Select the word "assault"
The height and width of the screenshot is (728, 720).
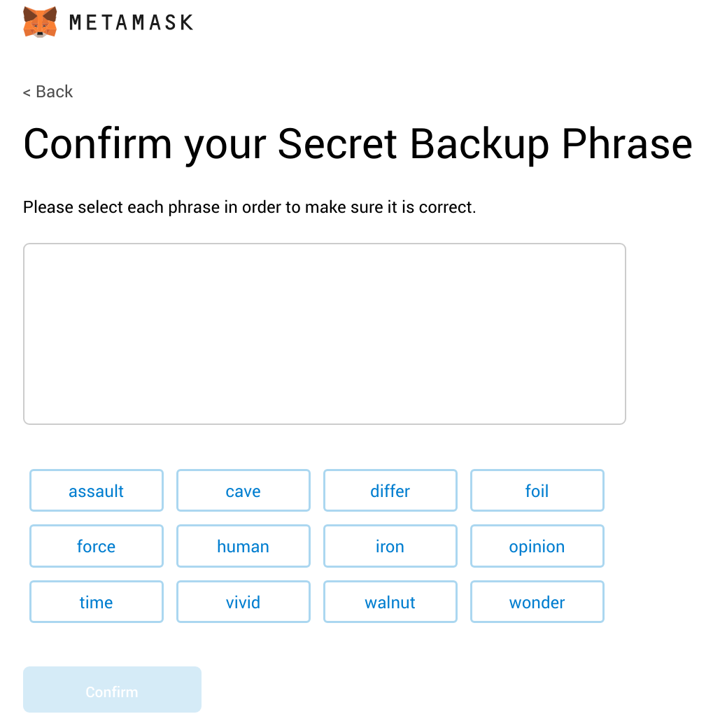pos(97,491)
